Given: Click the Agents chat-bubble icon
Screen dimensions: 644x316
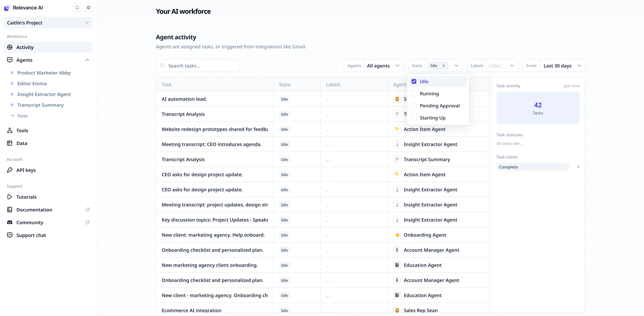Looking at the screenshot, I should click(10, 60).
